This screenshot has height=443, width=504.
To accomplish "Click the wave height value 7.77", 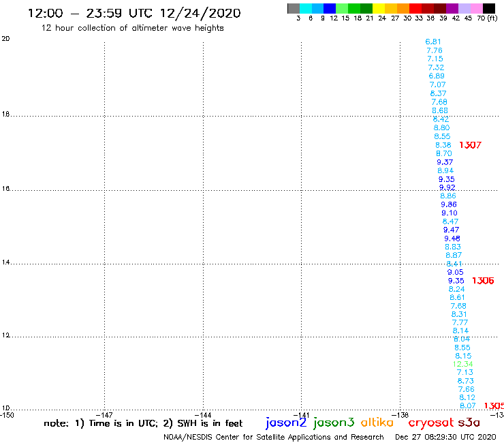I will (x=460, y=322).
